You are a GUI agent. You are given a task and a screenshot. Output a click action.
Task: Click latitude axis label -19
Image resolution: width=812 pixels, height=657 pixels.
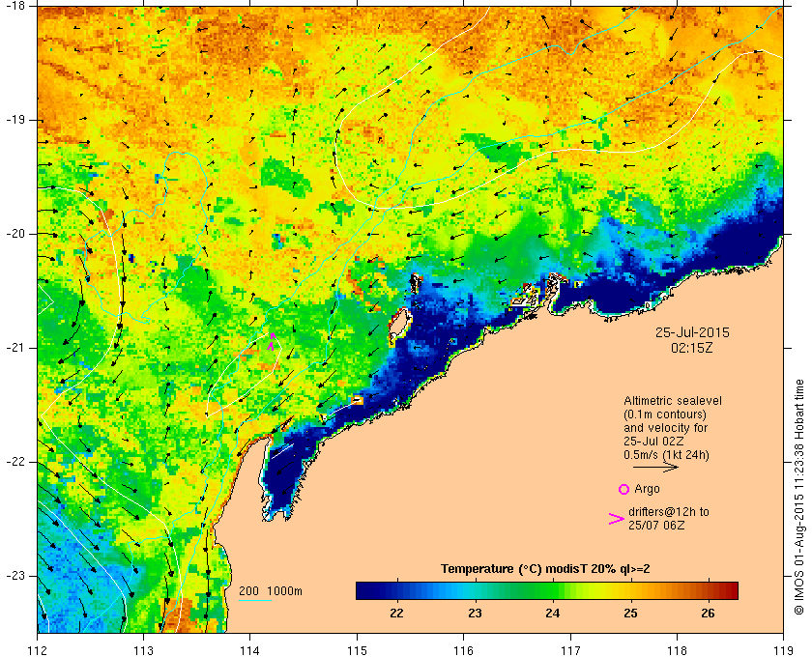[14, 120]
